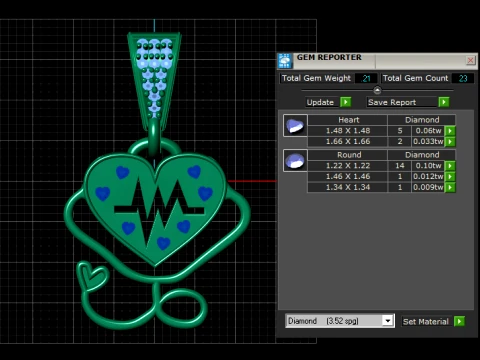Click the Heart header cell
480x360 pixels.
tap(348, 120)
